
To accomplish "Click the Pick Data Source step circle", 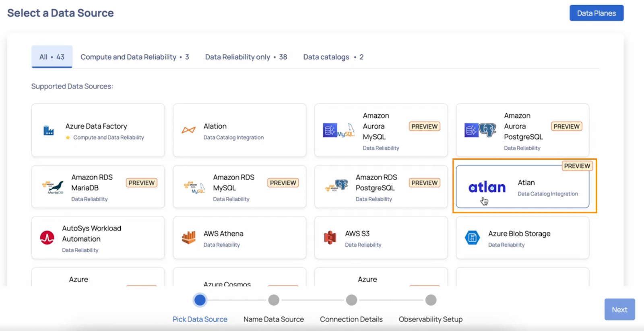I will pos(200,300).
